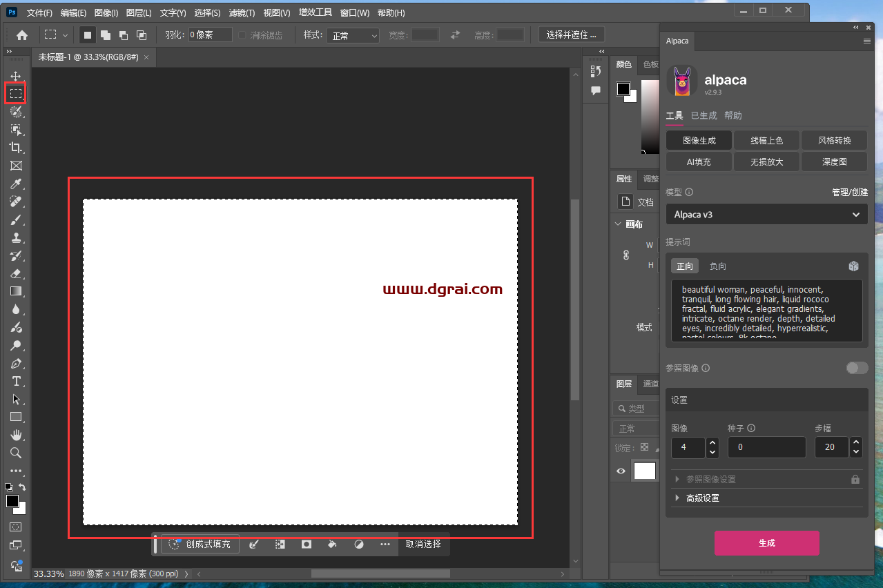Select the Brush tool
The width and height of the screenshot is (883, 588).
coord(16,219)
